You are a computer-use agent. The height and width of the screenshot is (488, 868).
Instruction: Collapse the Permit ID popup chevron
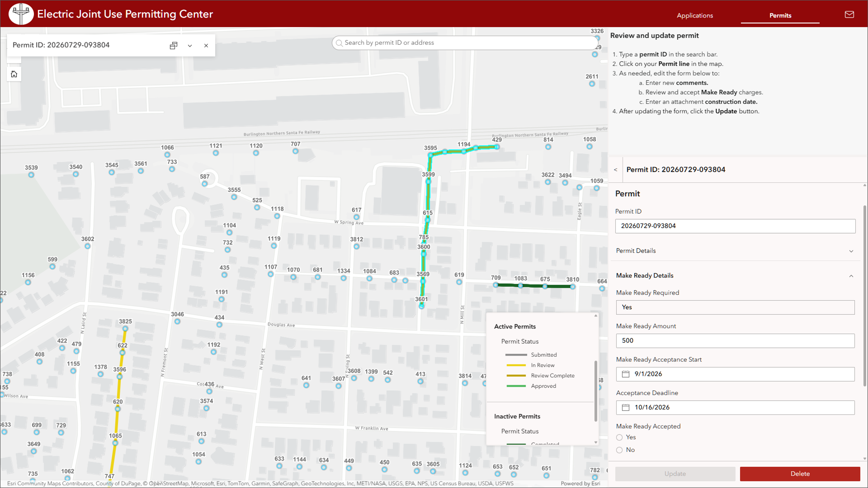click(190, 46)
